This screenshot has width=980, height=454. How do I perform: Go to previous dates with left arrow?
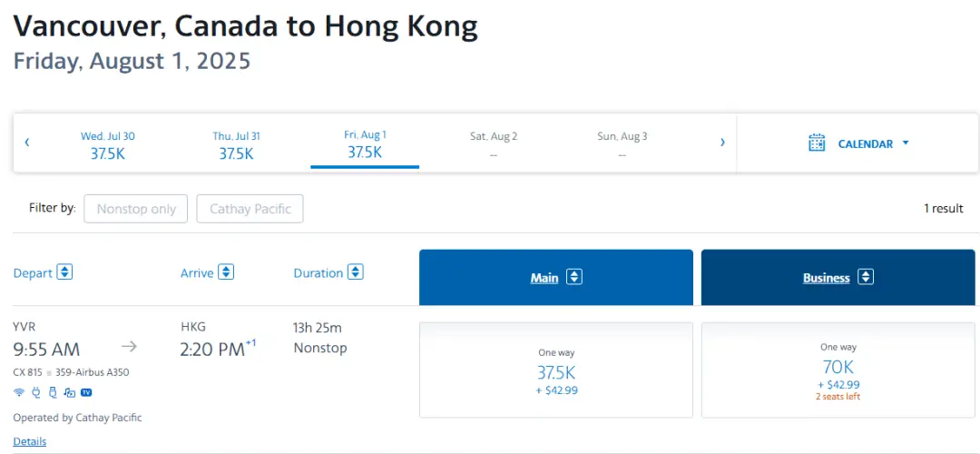(x=27, y=143)
